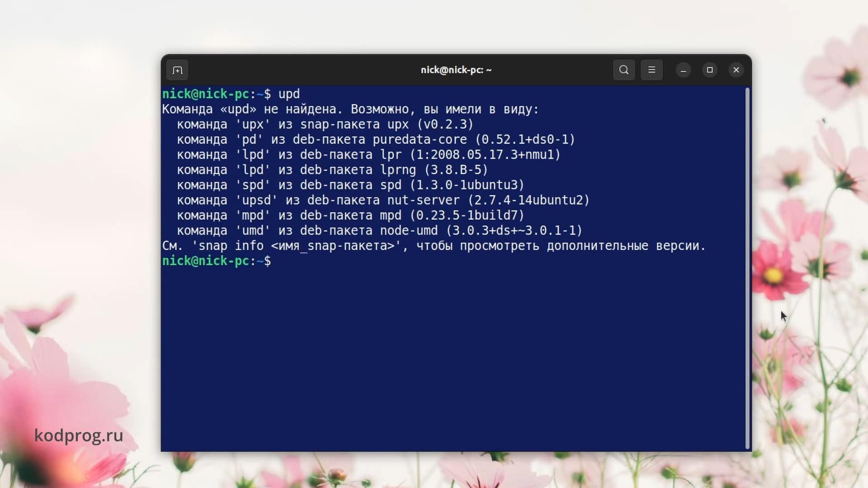The image size is (868, 488).
Task: Click the spd (1.3.0-1ubuntu3) suggestion line
Action: click(x=351, y=185)
